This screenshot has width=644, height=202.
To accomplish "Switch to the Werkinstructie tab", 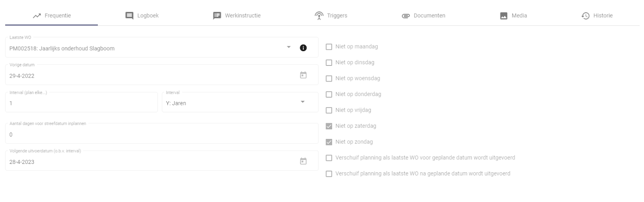I will click(x=237, y=16).
